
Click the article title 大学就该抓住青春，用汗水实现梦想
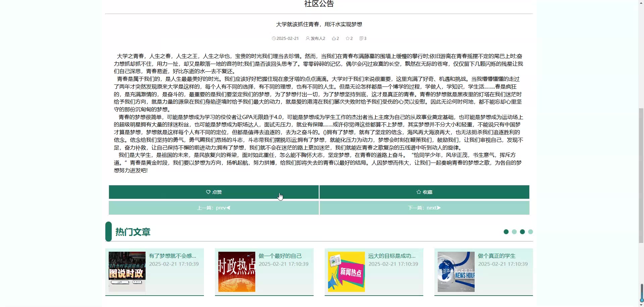[x=319, y=24]
